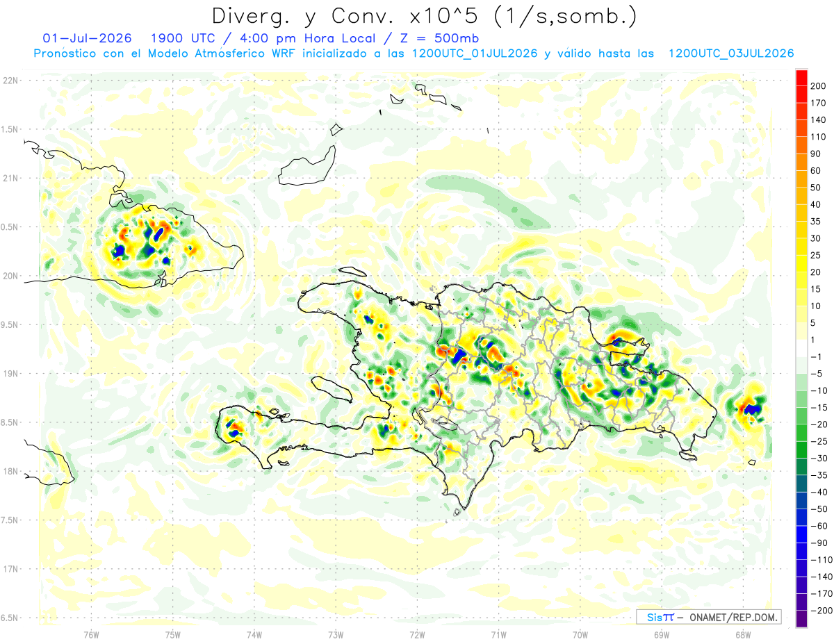Click the negative 20 color scale label
Viewport: 834px width, 644px height.
coord(819,424)
